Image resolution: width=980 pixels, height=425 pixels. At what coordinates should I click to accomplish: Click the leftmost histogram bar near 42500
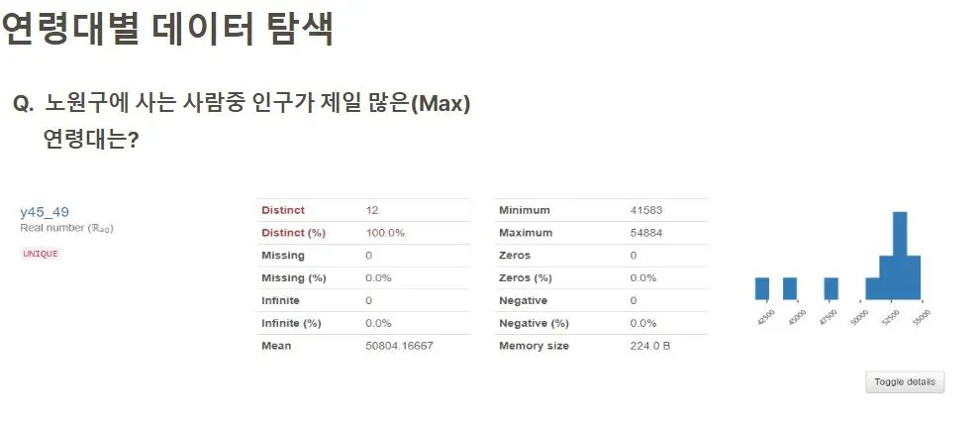click(762, 288)
